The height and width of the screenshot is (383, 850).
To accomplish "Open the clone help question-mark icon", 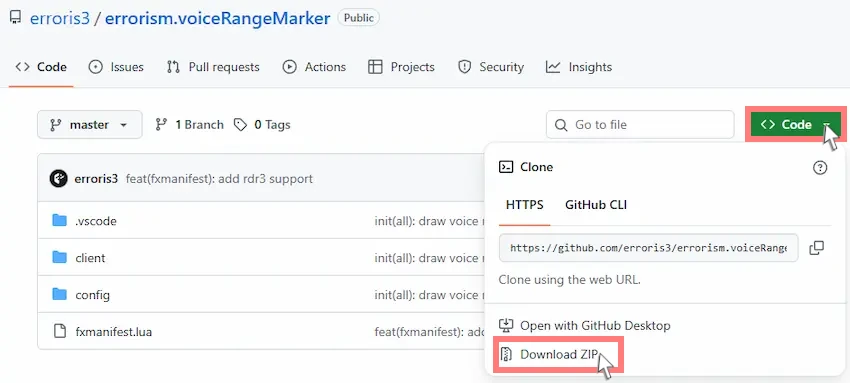I will tap(820, 167).
